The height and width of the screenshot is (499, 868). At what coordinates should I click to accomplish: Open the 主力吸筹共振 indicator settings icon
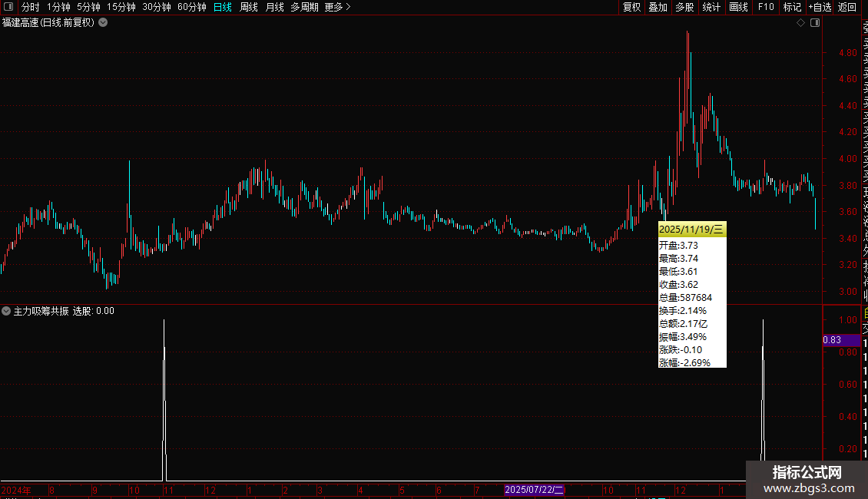[6, 311]
